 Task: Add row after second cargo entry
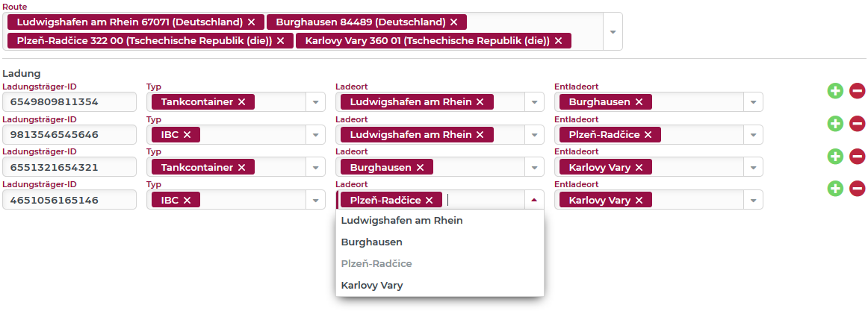pyautogui.click(x=835, y=124)
